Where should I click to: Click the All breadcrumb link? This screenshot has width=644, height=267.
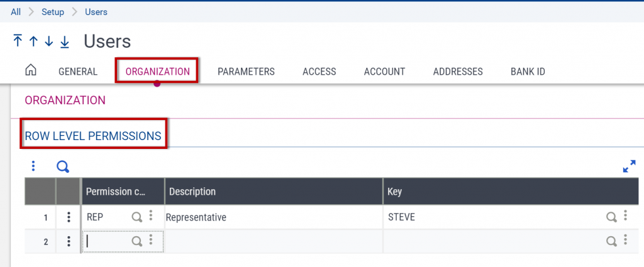pos(16,12)
